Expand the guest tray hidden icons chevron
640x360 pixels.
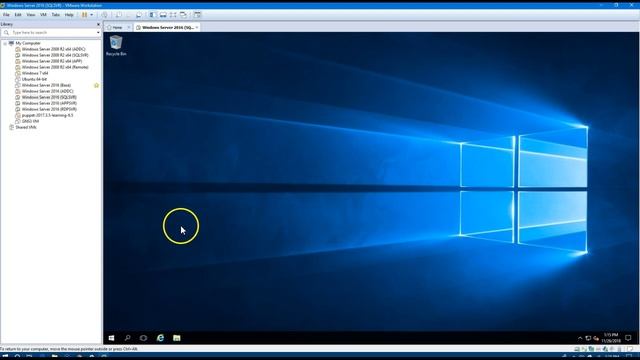click(x=580, y=338)
